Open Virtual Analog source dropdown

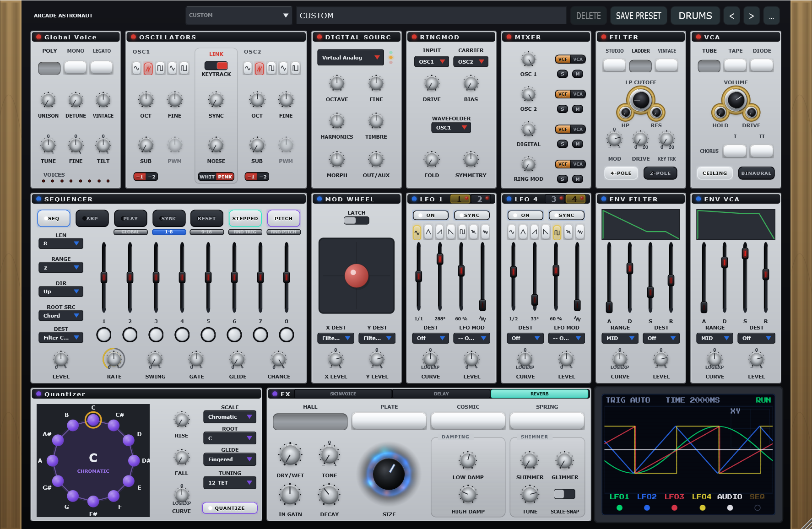[x=351, y=58]
